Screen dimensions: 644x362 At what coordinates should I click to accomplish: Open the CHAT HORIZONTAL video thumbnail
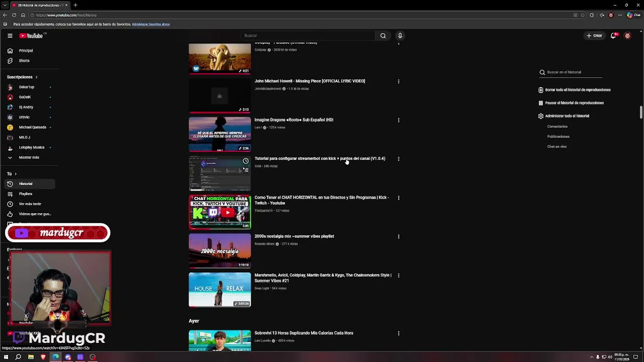(x=219, y=212)
